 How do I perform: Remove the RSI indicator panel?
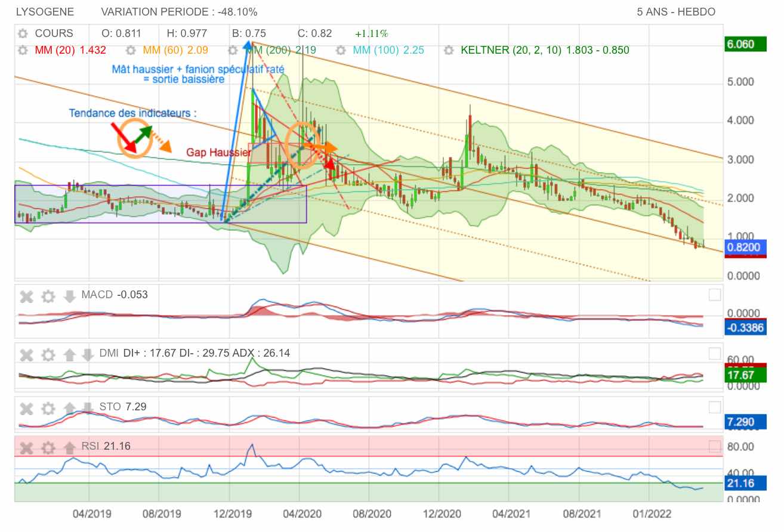point(26,447)
